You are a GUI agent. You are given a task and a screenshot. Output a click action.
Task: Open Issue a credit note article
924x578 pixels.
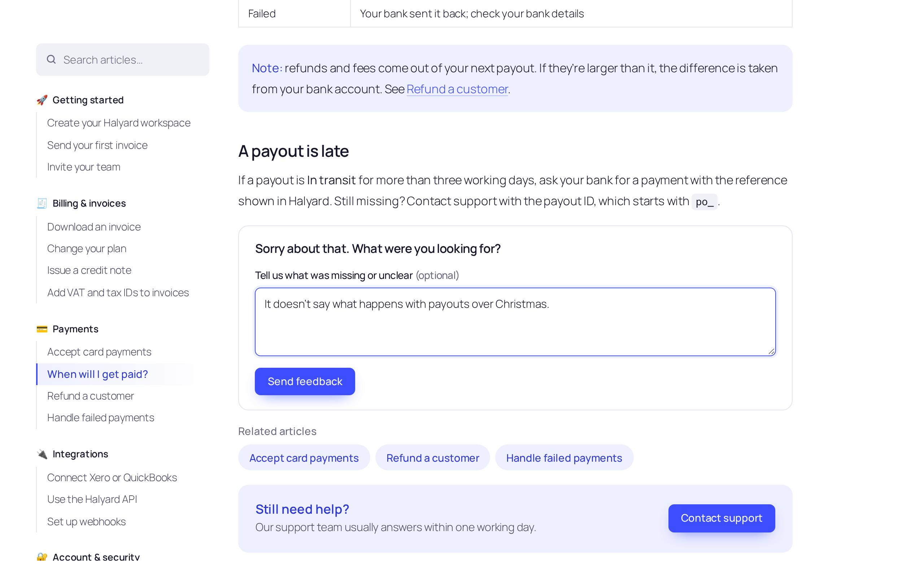coord(90,270)
